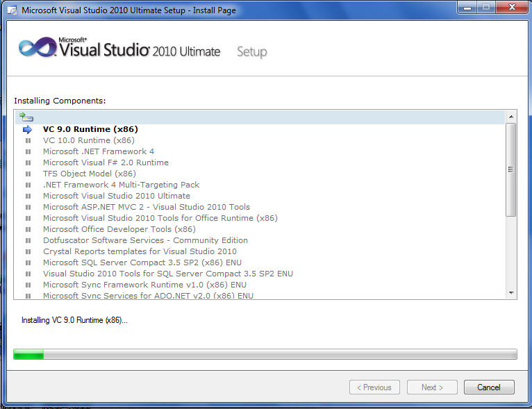Click the scroll up arrow of components list
This screenshot has height=409, width=532.
(x=511, y=117)
